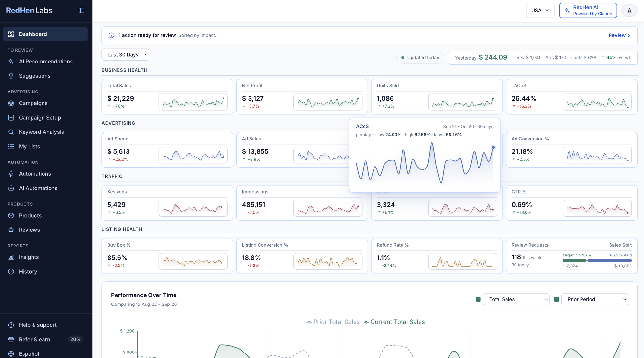The image size is (644, 358).
Task: Go to AI Recommendations page
Action: tap(45, 62)
